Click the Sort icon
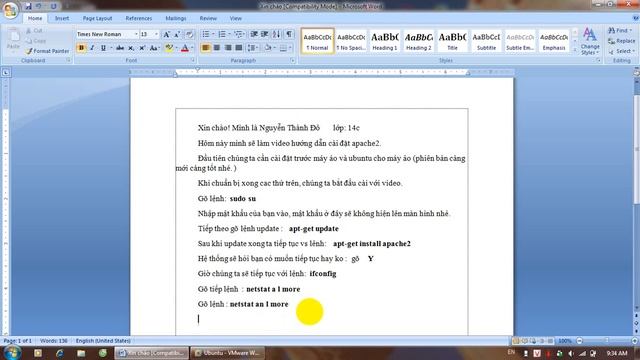The image size is (640, 360). [x=276, y=34]
